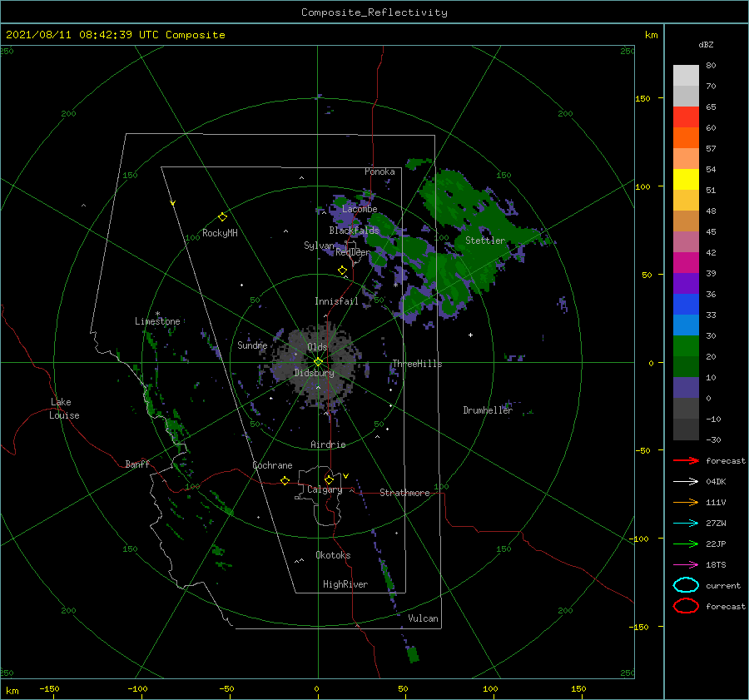Select the Drumheller town label
This screenshot has height=700, width=749.
click(488, 410)
